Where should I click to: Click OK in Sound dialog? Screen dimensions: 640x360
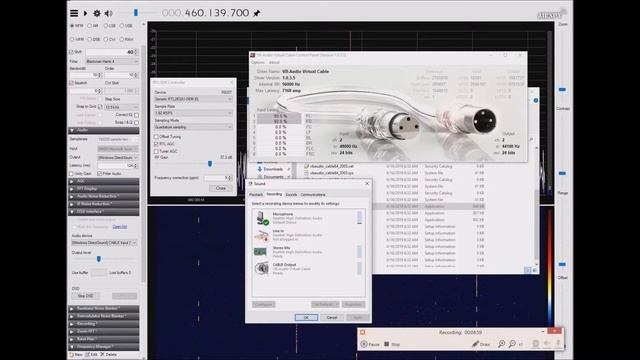coord(306,317)
